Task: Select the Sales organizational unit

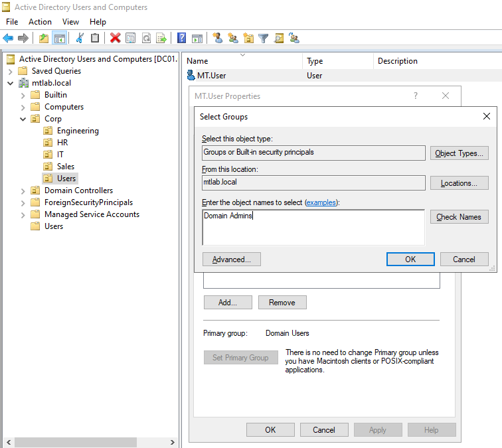Action: click(65, 167)
